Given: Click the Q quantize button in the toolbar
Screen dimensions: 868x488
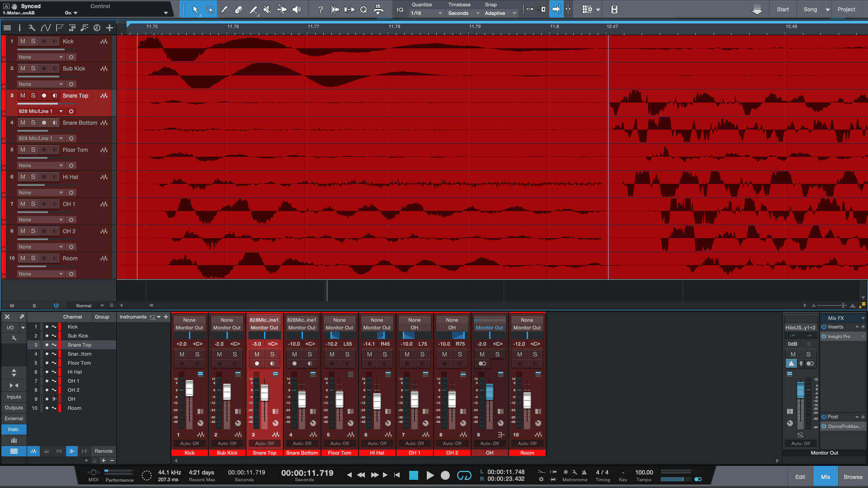Looking at the screenshot, I should tap(363, 9).
